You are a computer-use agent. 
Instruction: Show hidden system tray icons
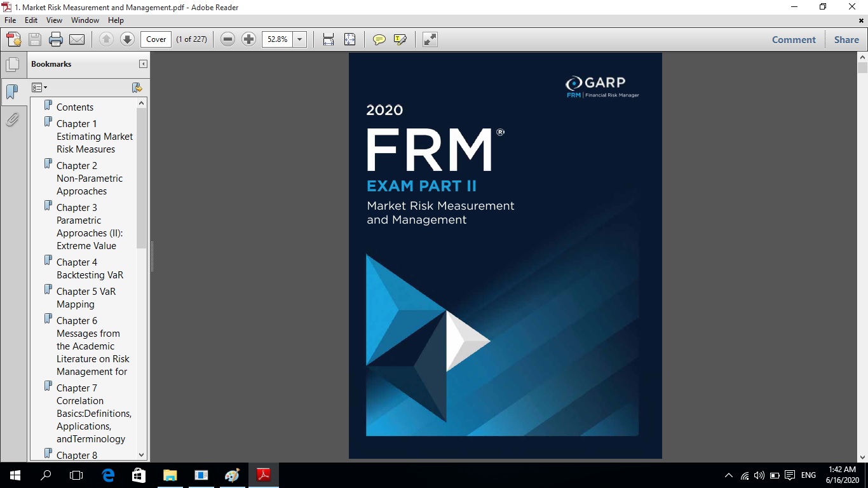click(x=729, y=475)
